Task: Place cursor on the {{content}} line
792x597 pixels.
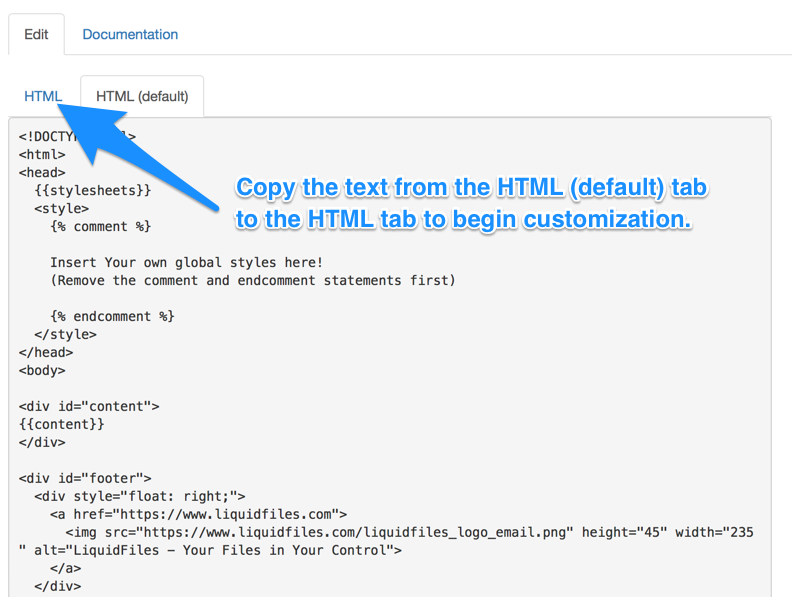Action: tap(62, 424)
